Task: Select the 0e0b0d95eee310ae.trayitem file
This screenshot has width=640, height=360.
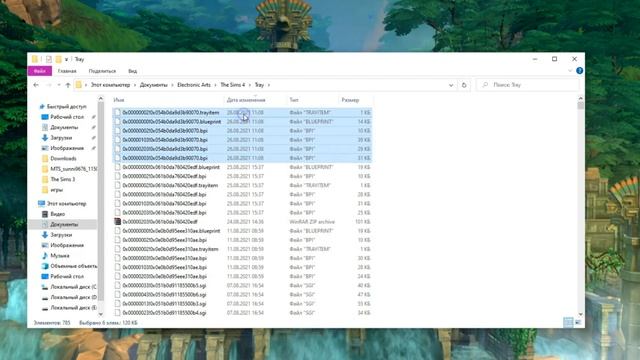Action: (x=170, y=249)
